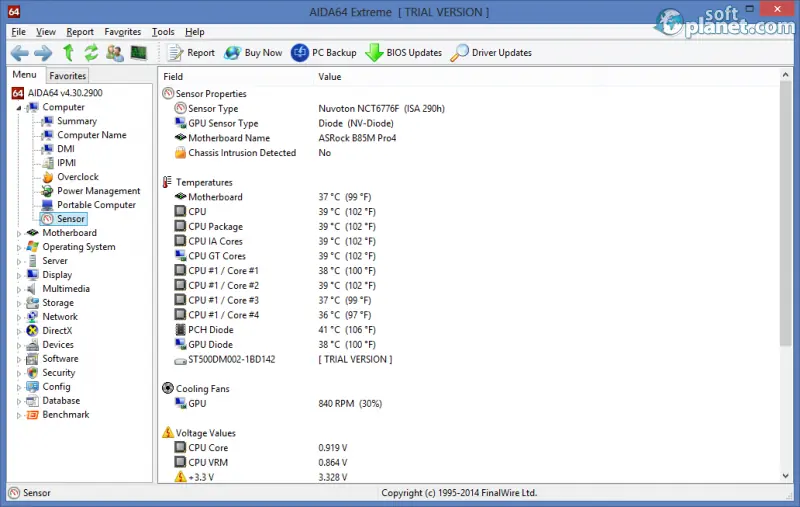Viewport: 800px width, 507px height.
Task: Open the Favorites menu
Action: [x=122, y=32]
